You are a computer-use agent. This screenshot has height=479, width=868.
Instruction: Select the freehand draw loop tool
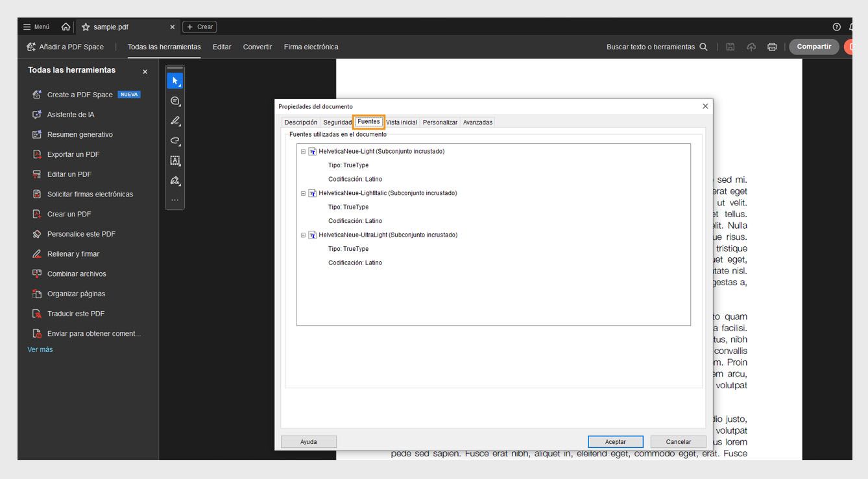pos(175,141)
